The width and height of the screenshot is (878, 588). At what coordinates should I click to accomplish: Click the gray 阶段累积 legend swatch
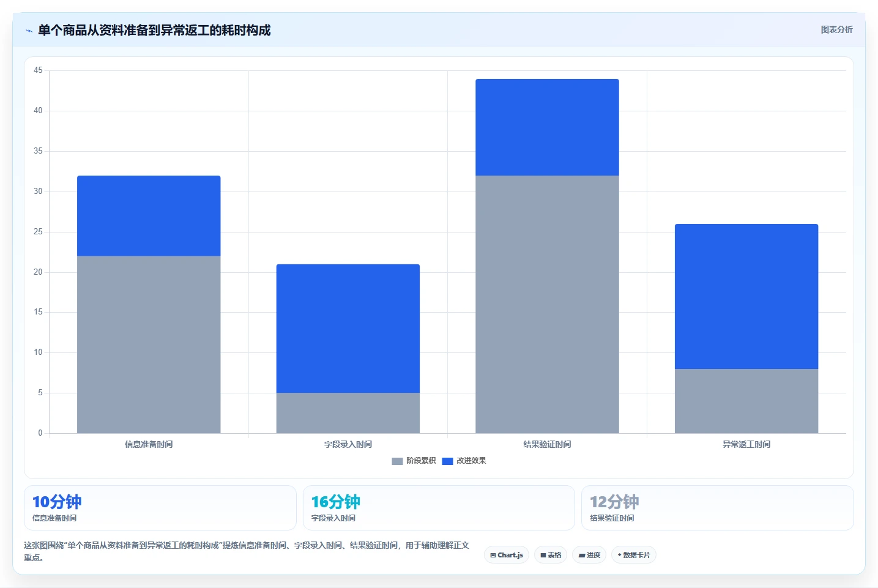(397, 461)
